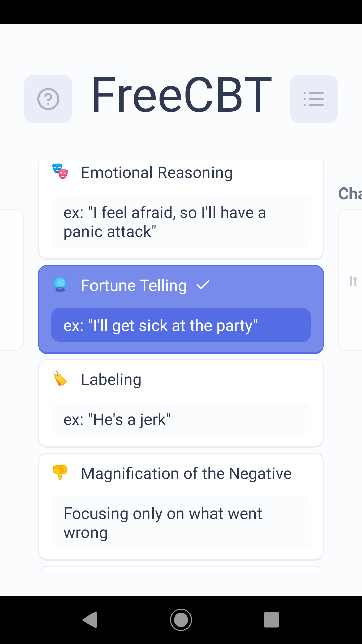Select Magnification of the Negative
The image size is (362, 644).
tap(181, 507)
